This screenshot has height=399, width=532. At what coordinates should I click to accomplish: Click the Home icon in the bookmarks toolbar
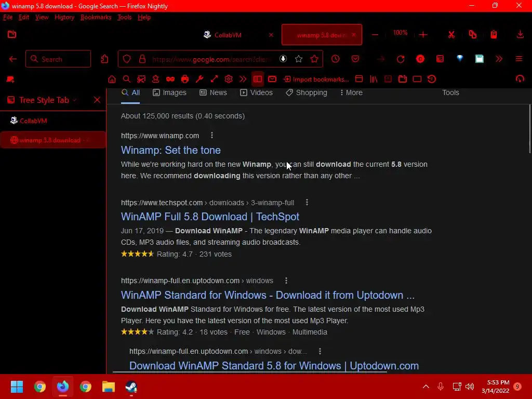[x=112, y=79]
